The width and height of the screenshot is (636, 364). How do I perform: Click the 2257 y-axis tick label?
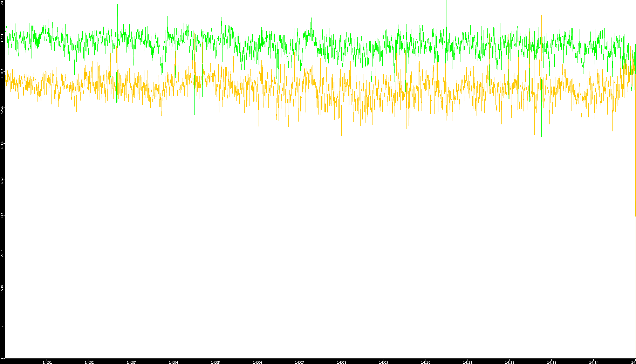(2, 253)
